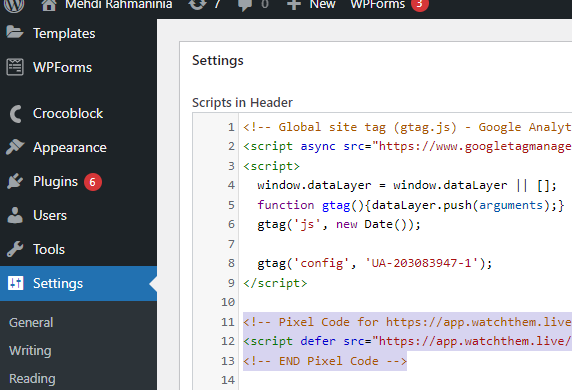This screenshot has width=572, height=390.
Task: Click line number 14 in the gutter
Action: coord(228,380)
